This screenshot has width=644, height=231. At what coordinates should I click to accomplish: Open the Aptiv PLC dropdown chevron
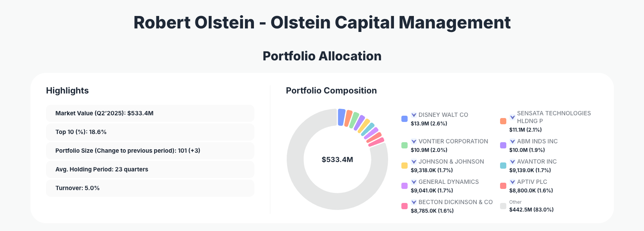pos(512,182)
